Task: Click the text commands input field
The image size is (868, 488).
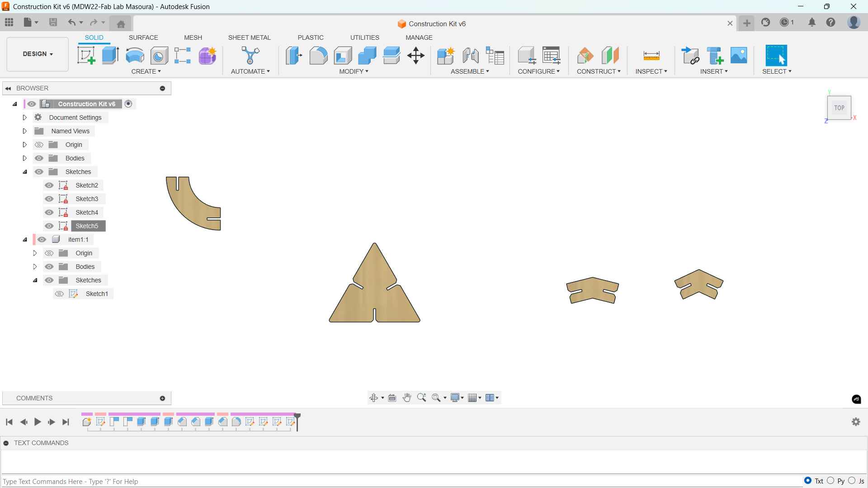Action: pos(401,481)
